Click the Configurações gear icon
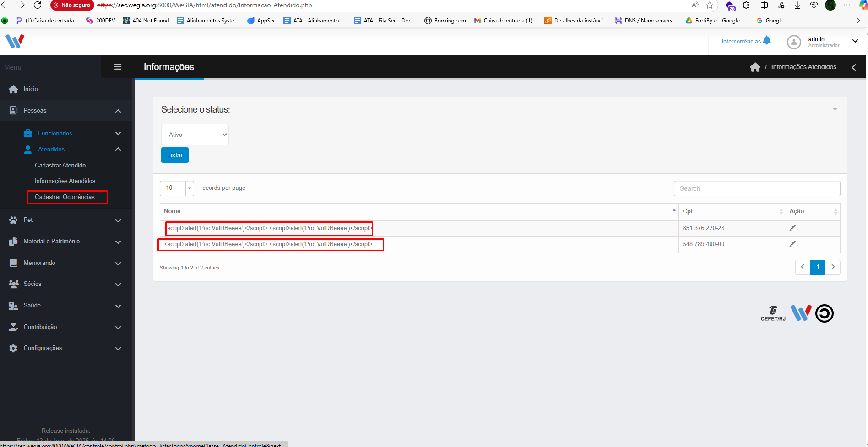Viewport: 868px width, 447px height. [13, 348]
